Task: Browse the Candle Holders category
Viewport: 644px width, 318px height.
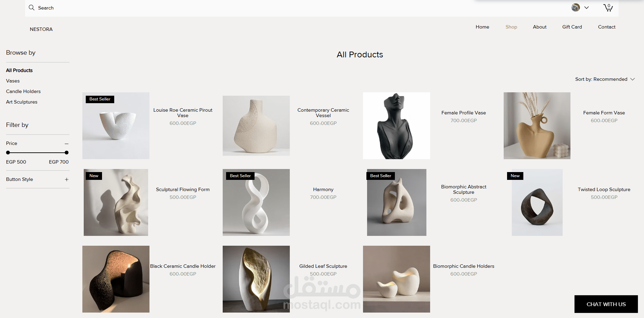Action: click(23, 91)
